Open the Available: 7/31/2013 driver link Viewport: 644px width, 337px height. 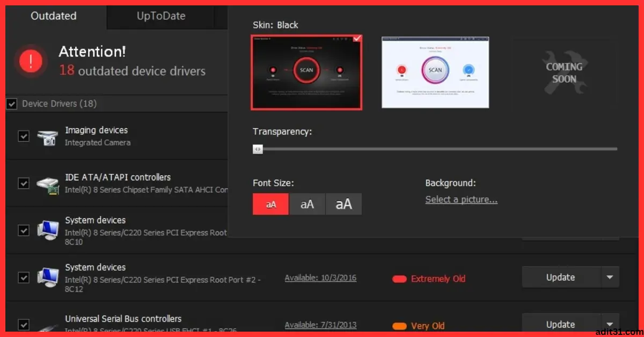tap(320, 325)
